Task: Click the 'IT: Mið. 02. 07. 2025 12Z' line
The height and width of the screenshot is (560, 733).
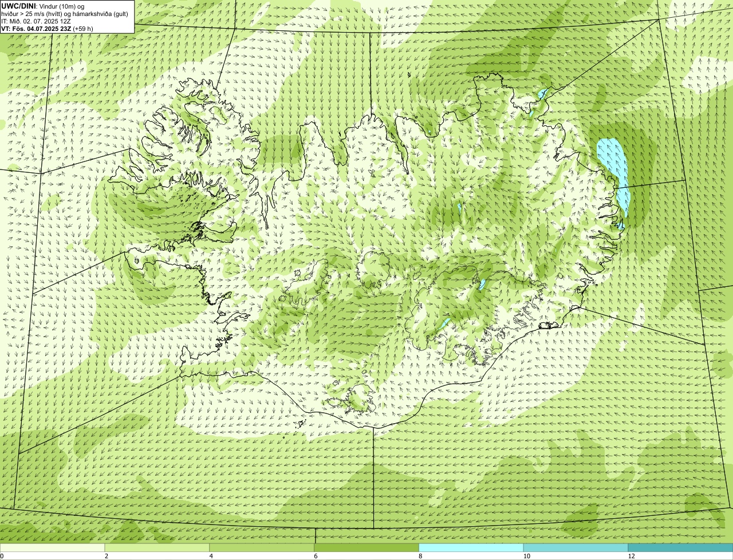Action: [x=36, y=21]
